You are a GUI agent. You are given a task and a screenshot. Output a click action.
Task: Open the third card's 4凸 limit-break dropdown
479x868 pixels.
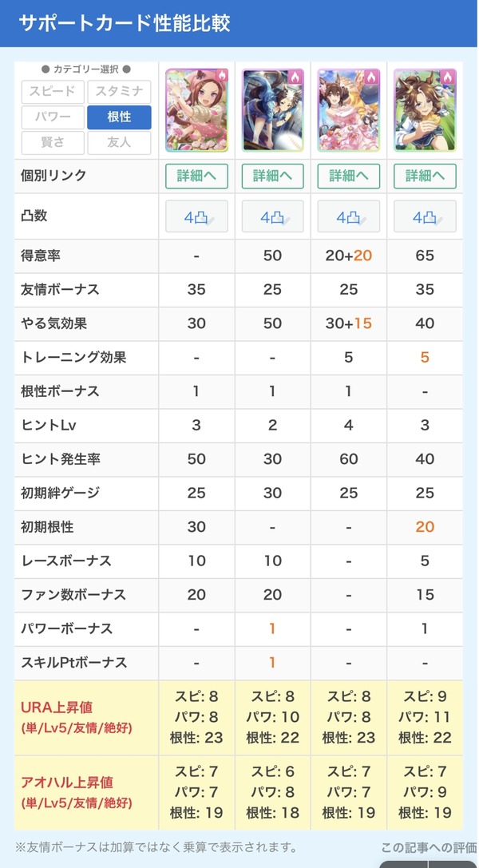(348, 216)
